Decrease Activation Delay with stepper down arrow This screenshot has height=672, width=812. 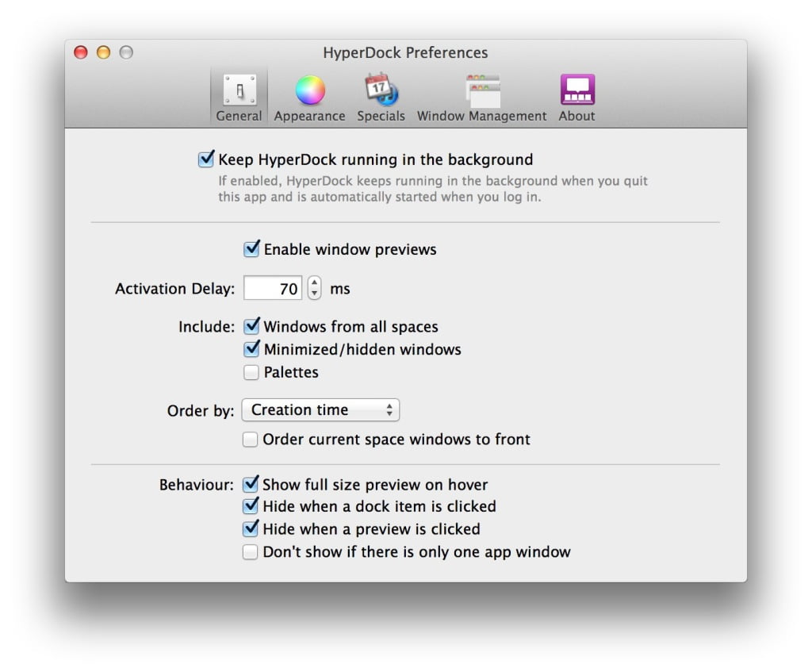[314, 294]
